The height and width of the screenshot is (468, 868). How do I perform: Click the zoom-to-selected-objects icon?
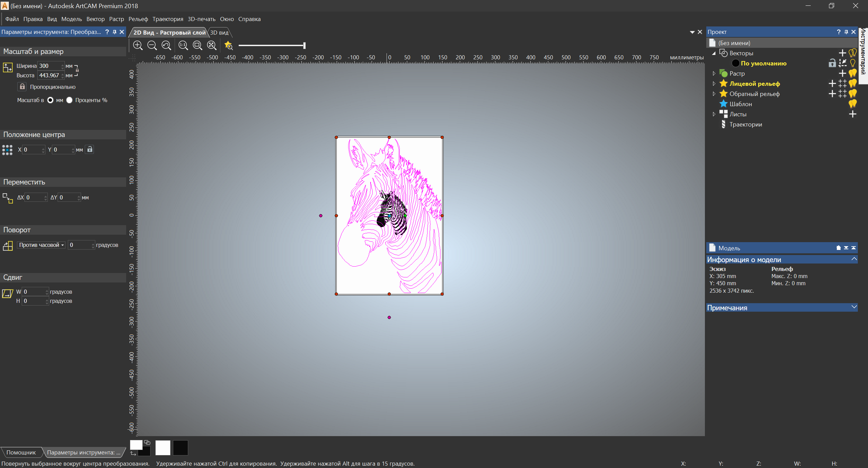point(197,45)
